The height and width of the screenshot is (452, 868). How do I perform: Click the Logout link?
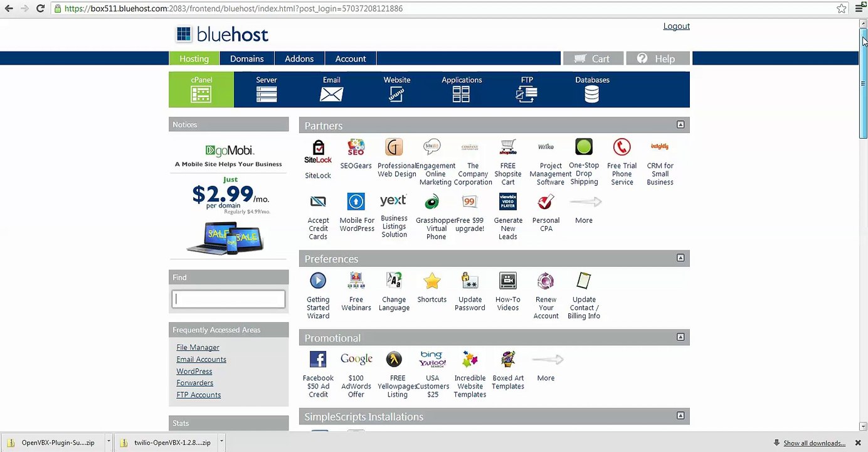coord(676,26)
